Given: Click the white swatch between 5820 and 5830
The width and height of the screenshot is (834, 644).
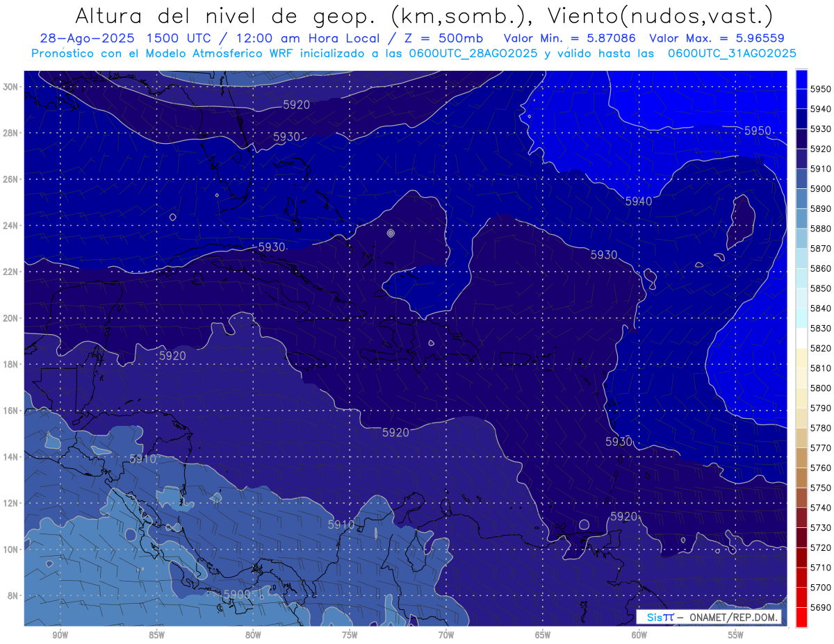Looking at the screenshot, I should [801, 338].
